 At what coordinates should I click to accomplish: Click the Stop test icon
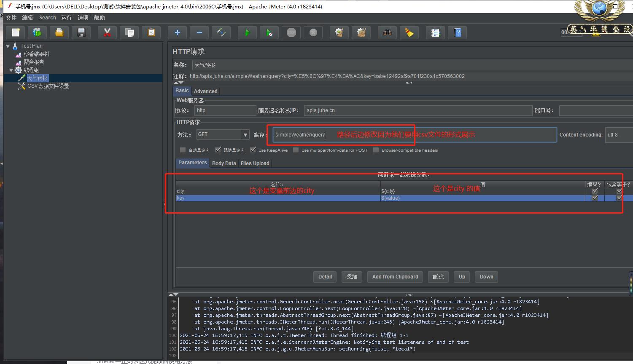[291, 32]
